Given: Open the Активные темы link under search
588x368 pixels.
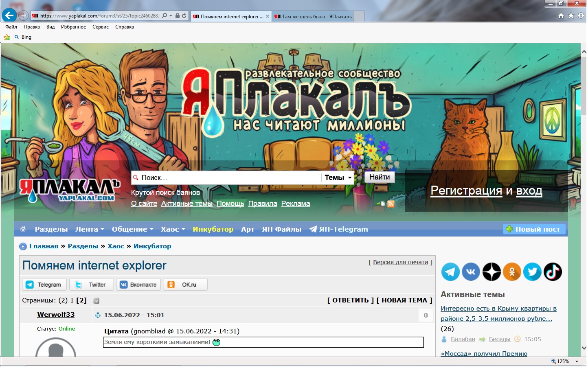Looking at the screenshot, I should coord(187,204).
